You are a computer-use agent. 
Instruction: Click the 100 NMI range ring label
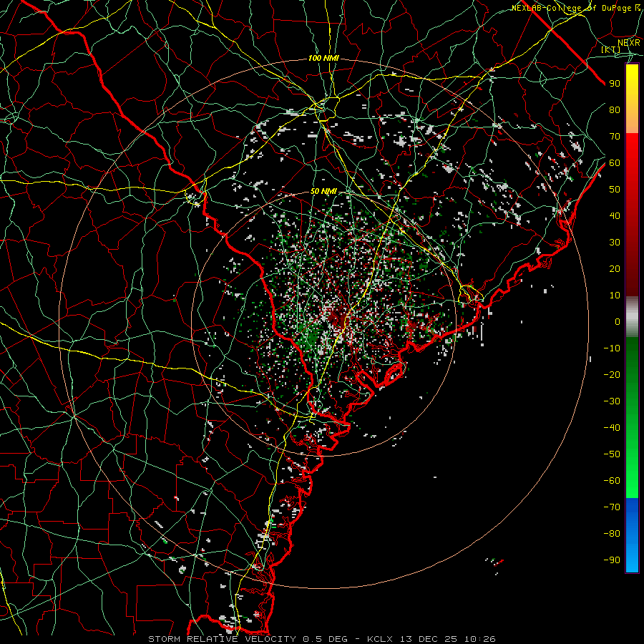(323, 59)
